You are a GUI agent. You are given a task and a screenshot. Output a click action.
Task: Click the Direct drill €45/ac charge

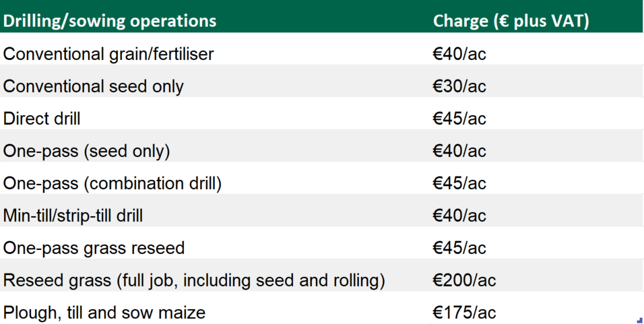coord(459,119)
